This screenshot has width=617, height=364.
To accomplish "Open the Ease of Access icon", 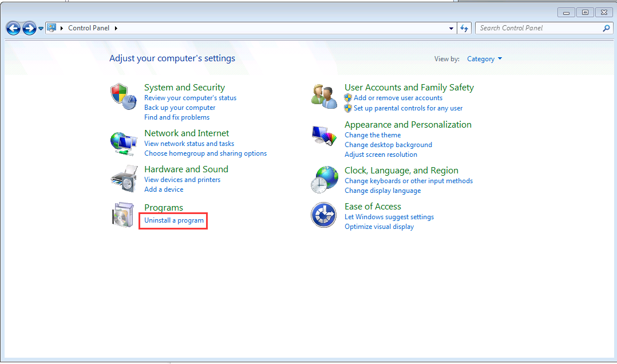I will 323,215.
